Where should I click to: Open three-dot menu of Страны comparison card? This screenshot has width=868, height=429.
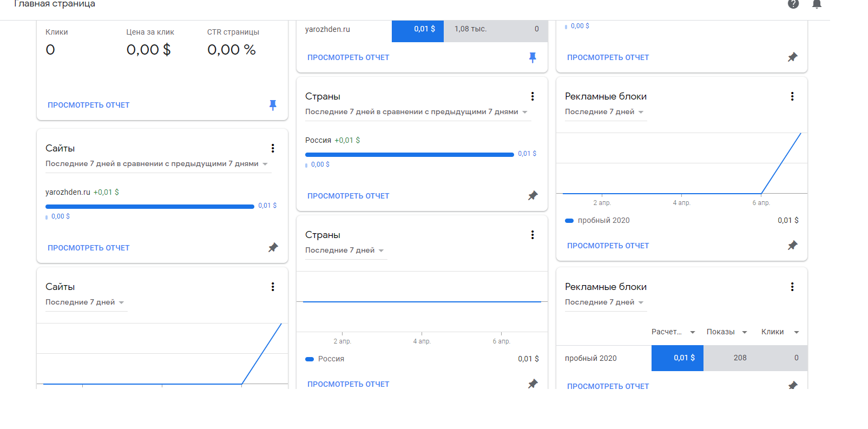tap(532, 96)
